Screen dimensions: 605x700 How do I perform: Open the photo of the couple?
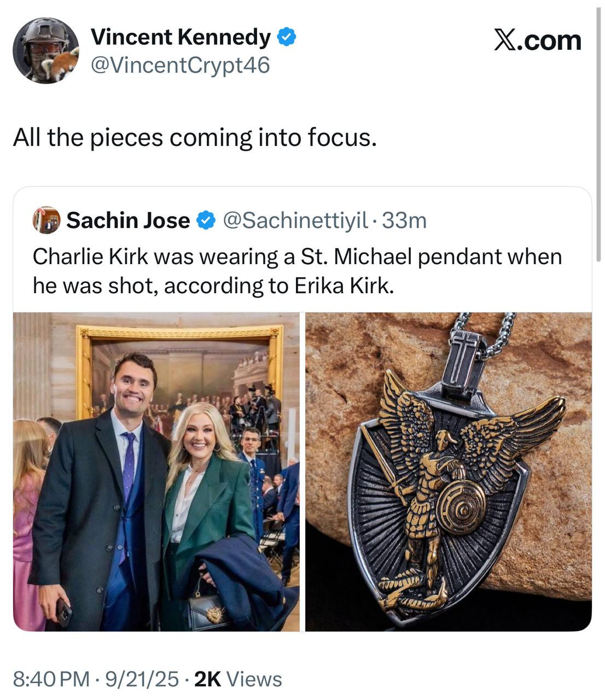tap(156, 472)
